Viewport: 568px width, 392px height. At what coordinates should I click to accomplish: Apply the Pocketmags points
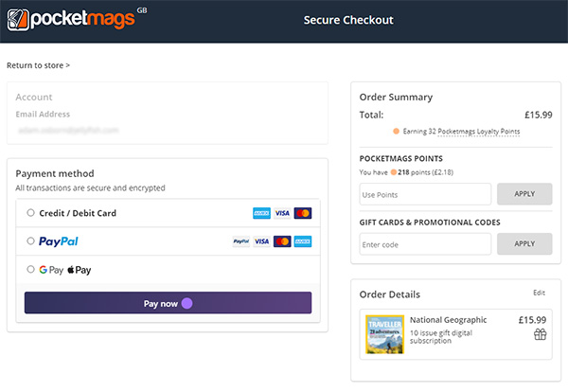(524, 194)
